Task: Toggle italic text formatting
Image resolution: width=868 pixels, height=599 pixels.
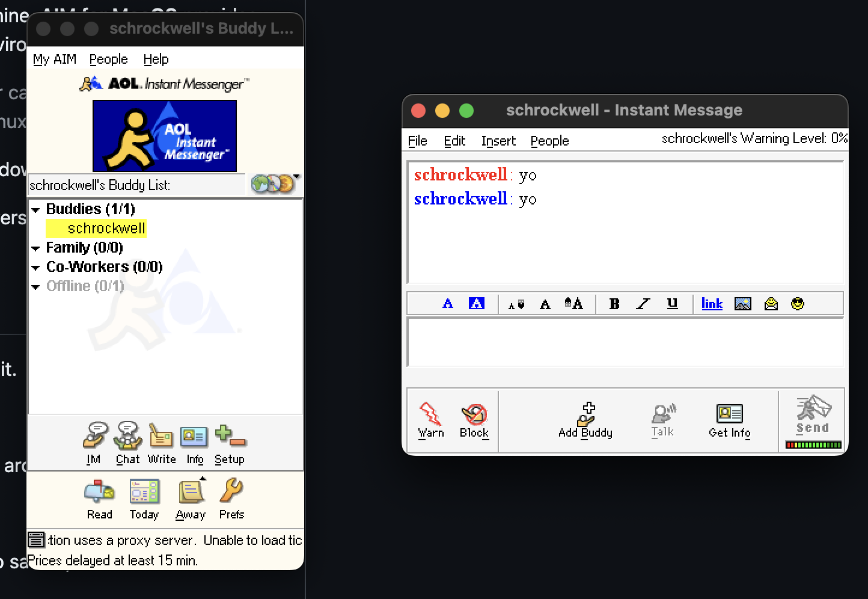Action: pyautogui.click(x=643, y=304)
